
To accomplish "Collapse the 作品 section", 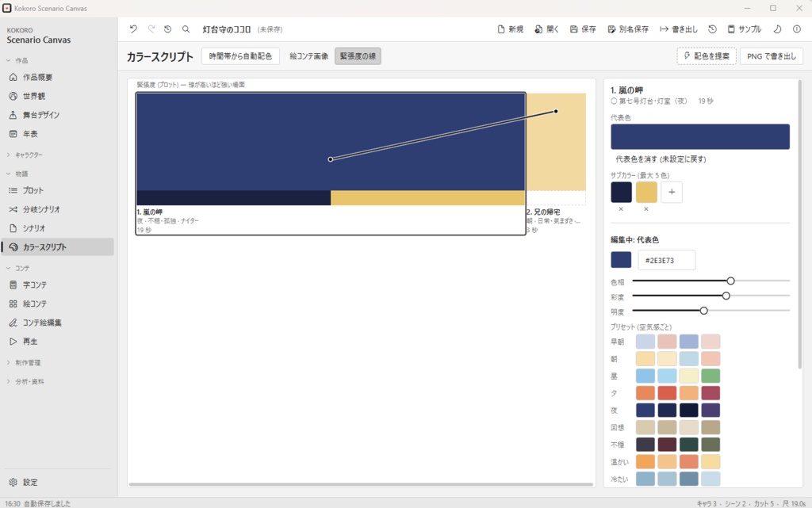I will 17,60.
